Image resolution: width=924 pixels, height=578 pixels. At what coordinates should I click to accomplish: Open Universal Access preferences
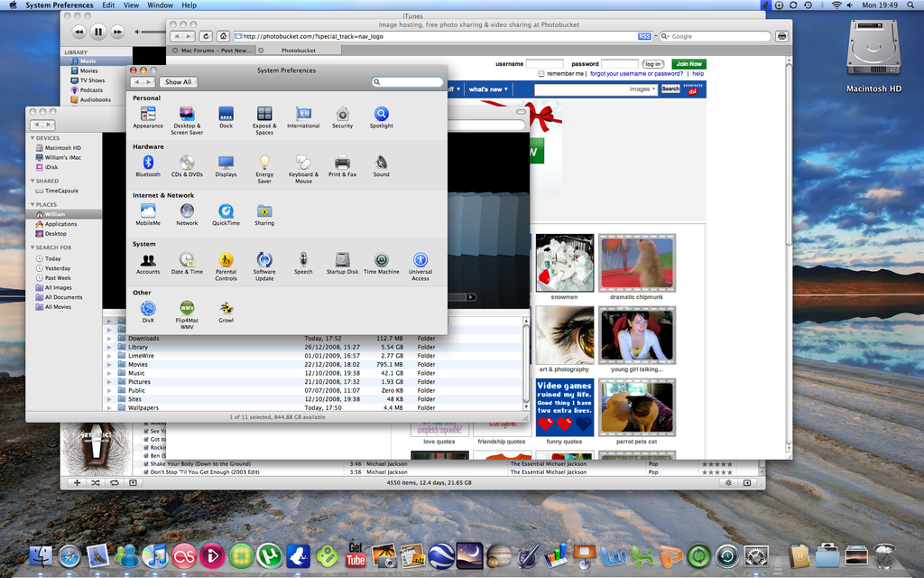pos(420,266)
